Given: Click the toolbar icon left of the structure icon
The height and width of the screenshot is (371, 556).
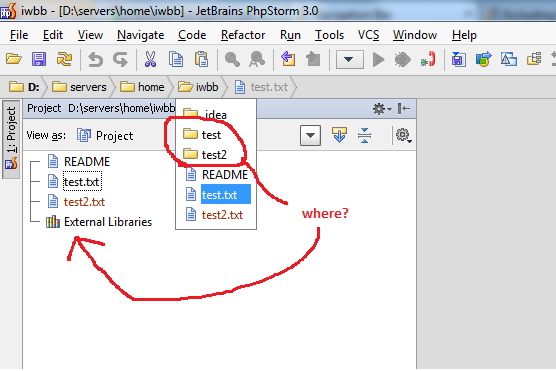Looking at the screenshot, I should [509, 59].
